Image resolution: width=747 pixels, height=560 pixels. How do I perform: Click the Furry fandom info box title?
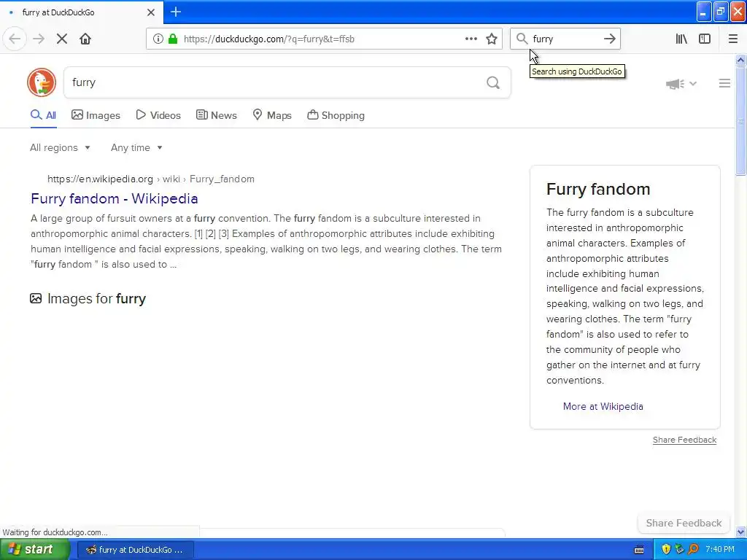598,189
